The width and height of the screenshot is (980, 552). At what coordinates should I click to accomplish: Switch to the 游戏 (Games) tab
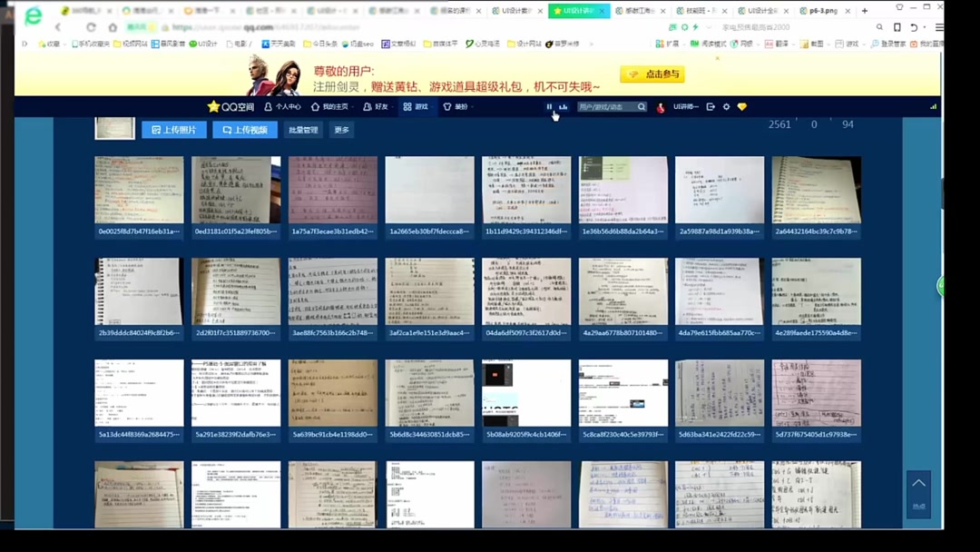point(417,106)
